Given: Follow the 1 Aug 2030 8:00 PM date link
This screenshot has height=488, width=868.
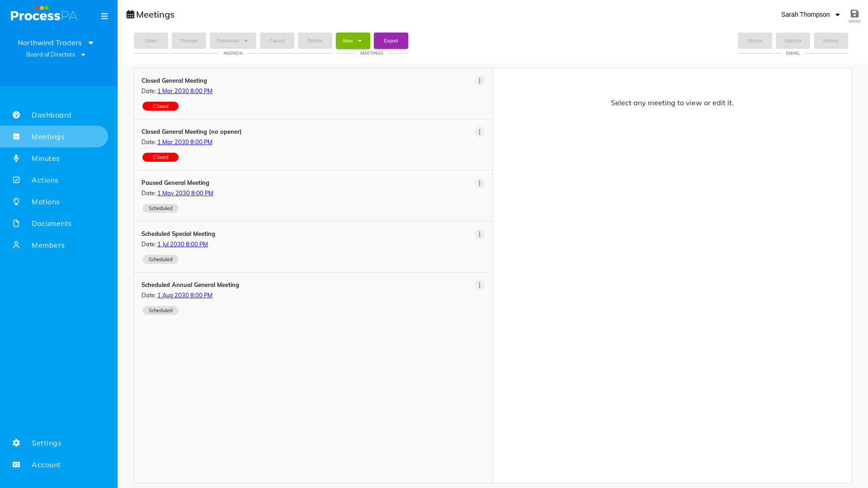Looking at the screenshot, I should (x=185, y=295).
